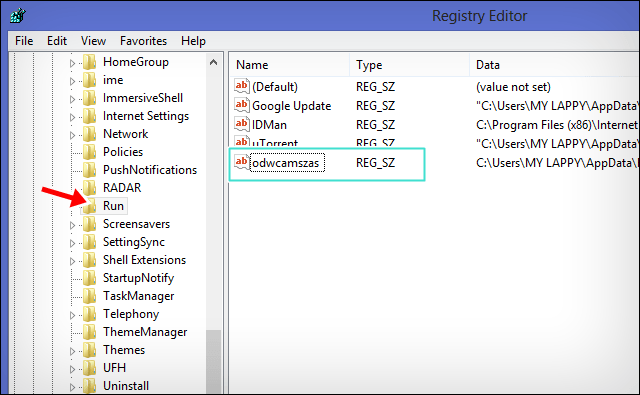The image size is (640, 395).
Task: Select the IDMan value name
Action: tap(269, 124)
